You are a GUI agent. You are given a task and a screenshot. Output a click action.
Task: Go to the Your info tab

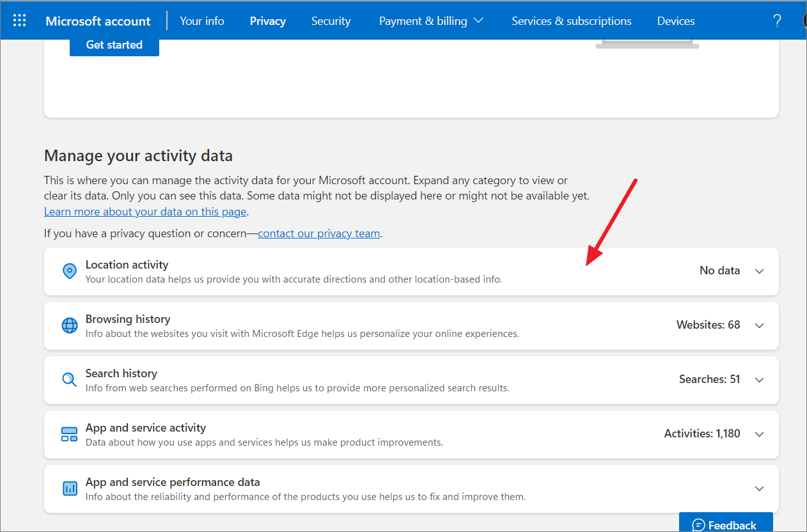[202, 20]
